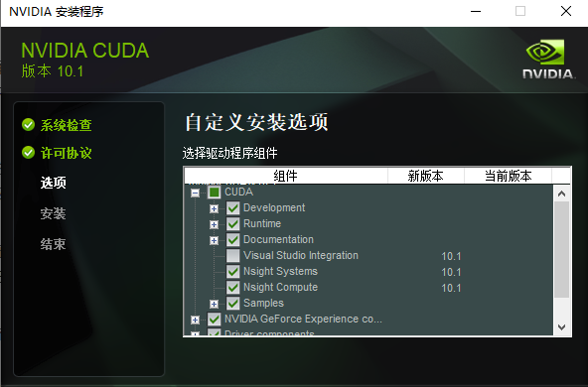Click the 组件 column header
This screenshot has height=387, width=588.
[286, 176]
